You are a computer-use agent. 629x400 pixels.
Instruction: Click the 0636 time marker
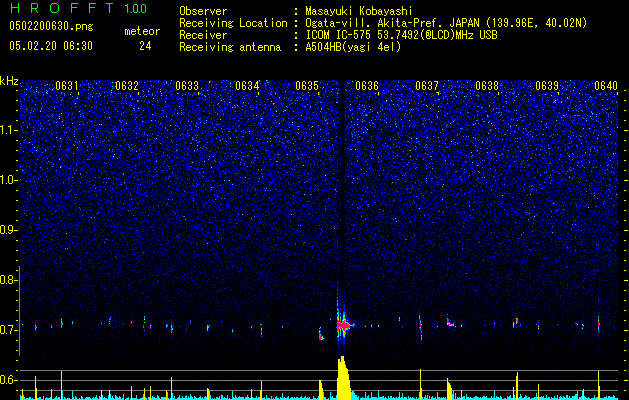point(367,86)
